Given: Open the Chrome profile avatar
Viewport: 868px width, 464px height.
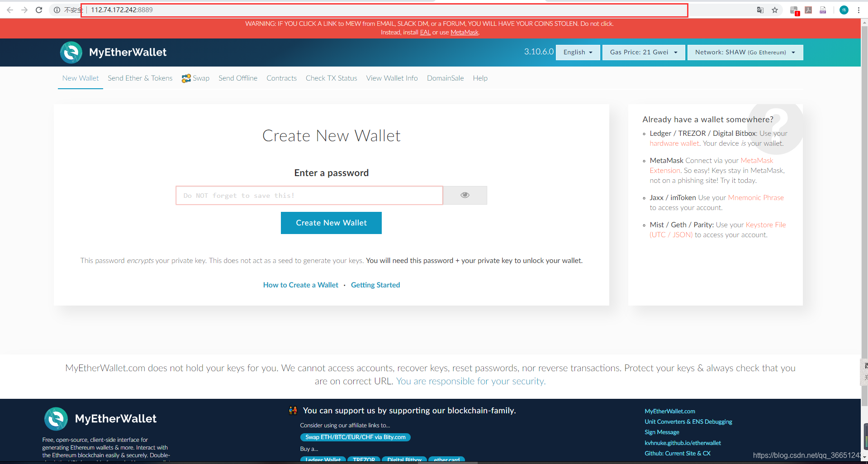Looking at the screenshot, I should coord(844,10).
